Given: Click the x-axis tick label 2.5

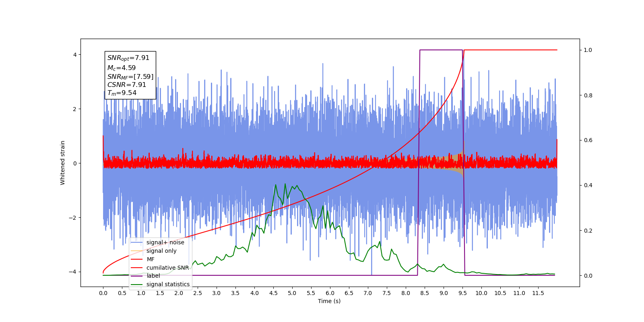Looking at the screenshot, I should coord(198,293).
